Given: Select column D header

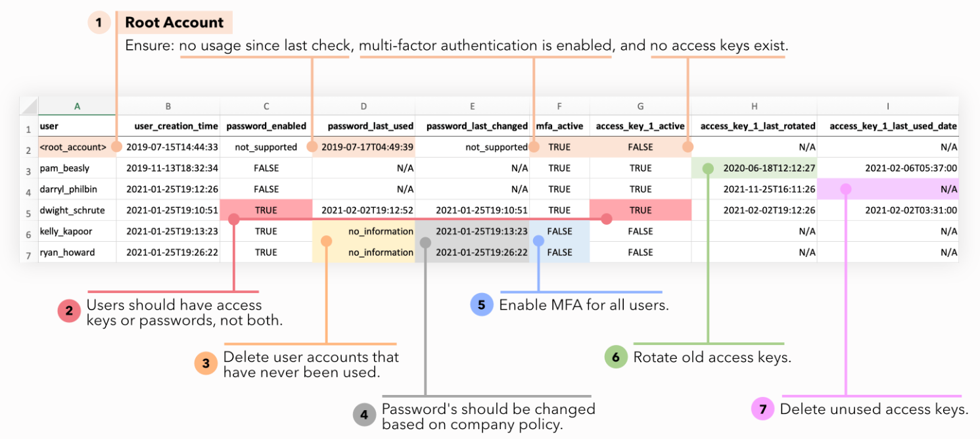Looking at the screenshot, I should (363, 106).
